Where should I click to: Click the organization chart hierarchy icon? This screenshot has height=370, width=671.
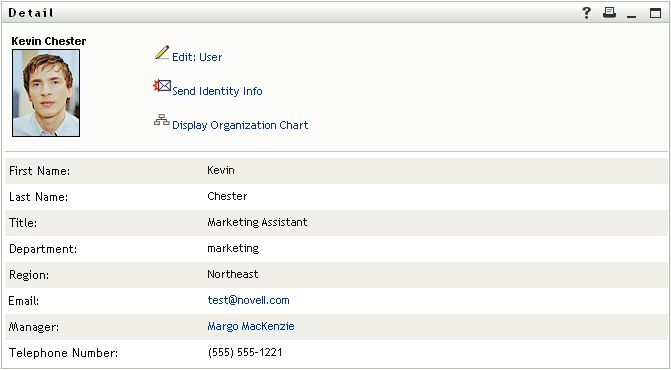click(162, 120)
